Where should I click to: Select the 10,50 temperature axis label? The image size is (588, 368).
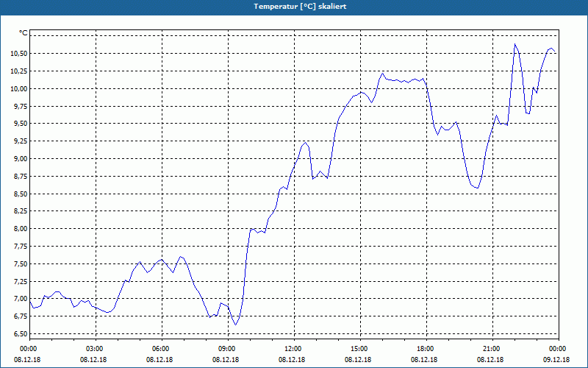coord(19,54)
